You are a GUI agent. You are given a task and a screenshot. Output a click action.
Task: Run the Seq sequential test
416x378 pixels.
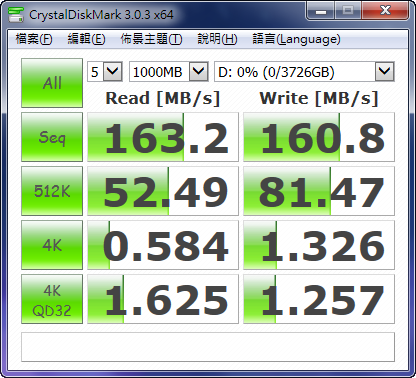tap(52, 137)
